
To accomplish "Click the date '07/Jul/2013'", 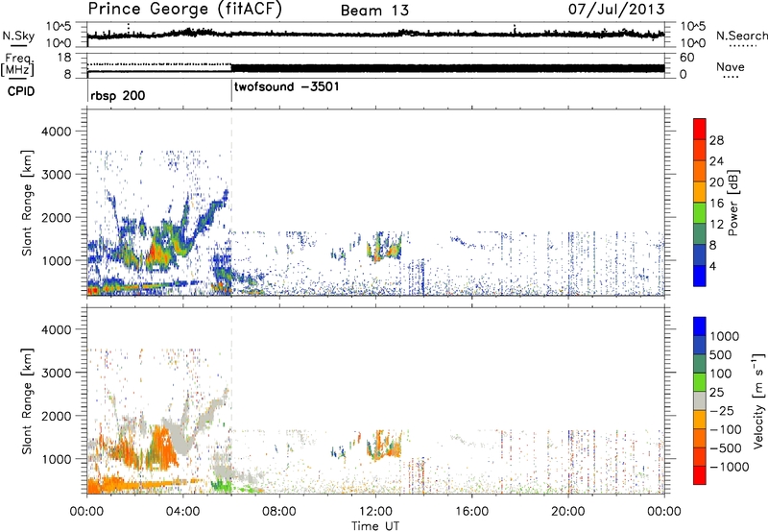I will 616,10.
